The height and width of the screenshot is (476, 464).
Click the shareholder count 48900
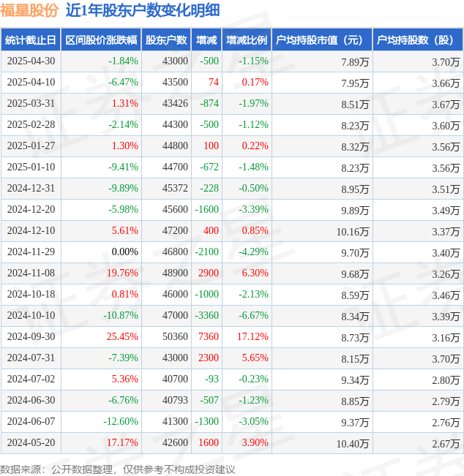click(175, 273)
